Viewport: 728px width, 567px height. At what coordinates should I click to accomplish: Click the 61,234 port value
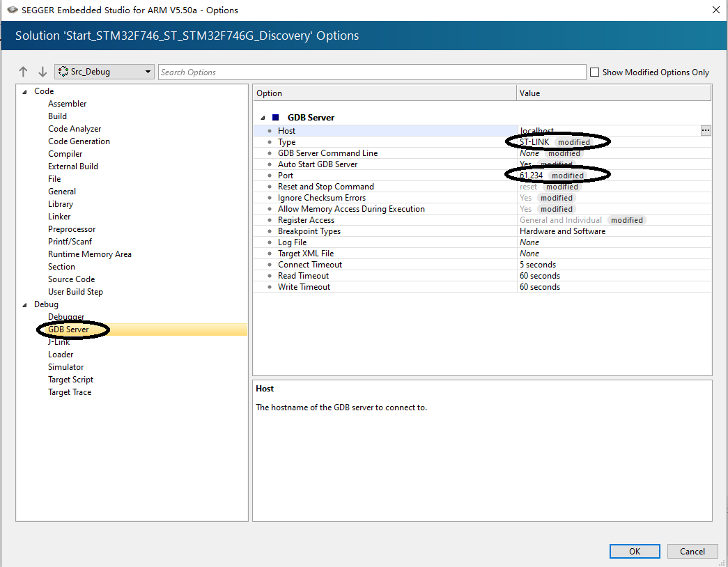pos(531,175)
